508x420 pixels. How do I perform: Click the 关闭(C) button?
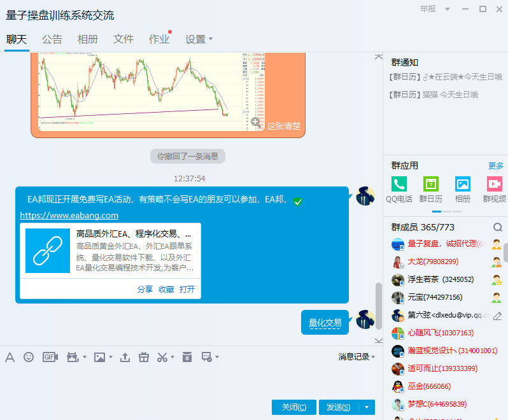[x=294, y=407]
